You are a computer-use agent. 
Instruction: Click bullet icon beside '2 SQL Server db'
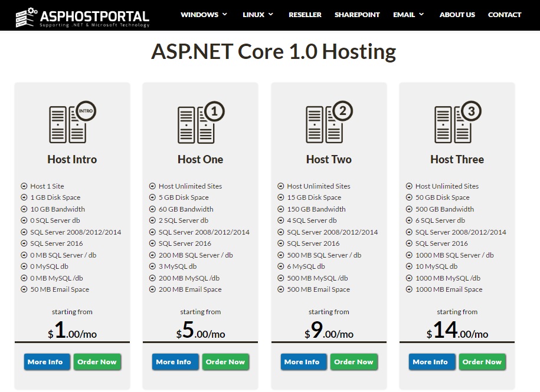tap(152, 220)
